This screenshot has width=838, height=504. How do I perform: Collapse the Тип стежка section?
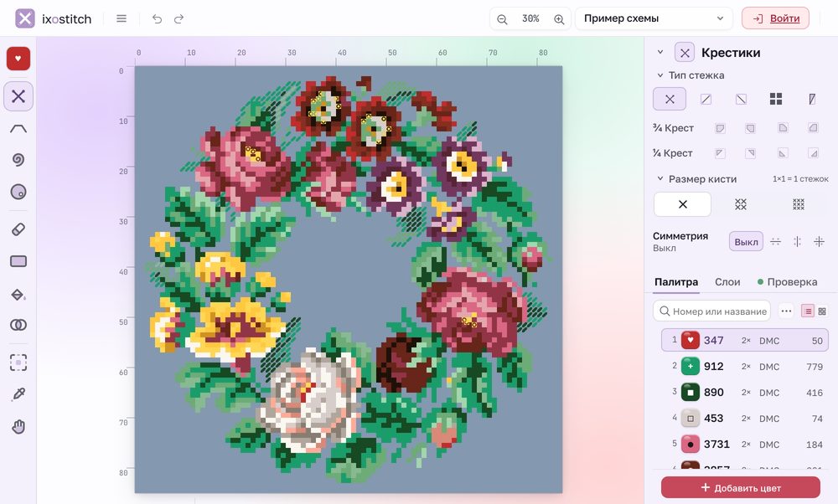click(x=660, y=75)
